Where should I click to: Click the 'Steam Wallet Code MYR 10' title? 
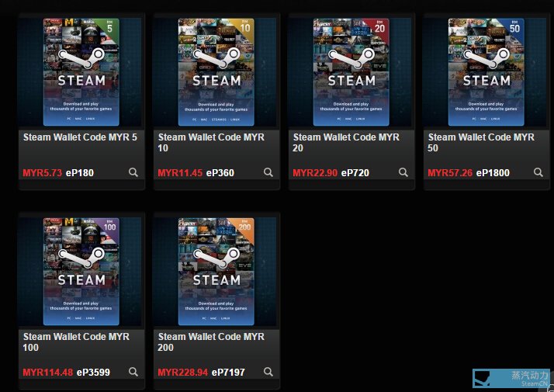(x=211, y=142)
